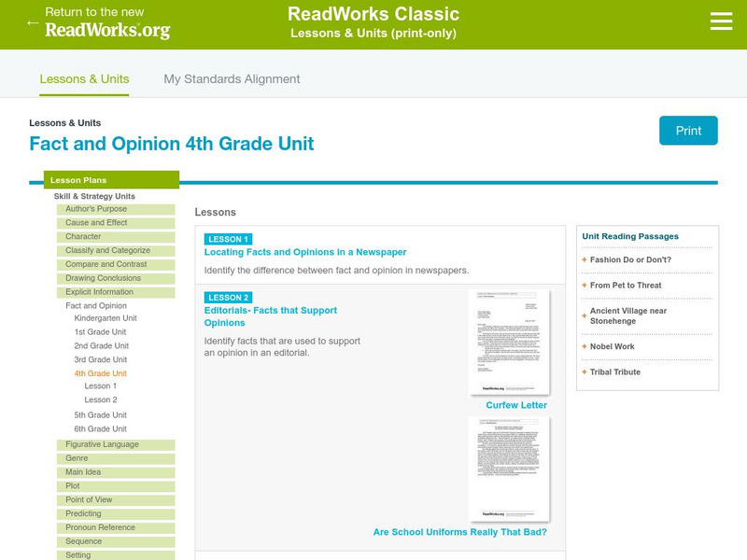Expand plus icon for From Pet to Threat
This screenshot has height=560, width=747.
pos(585,286)
